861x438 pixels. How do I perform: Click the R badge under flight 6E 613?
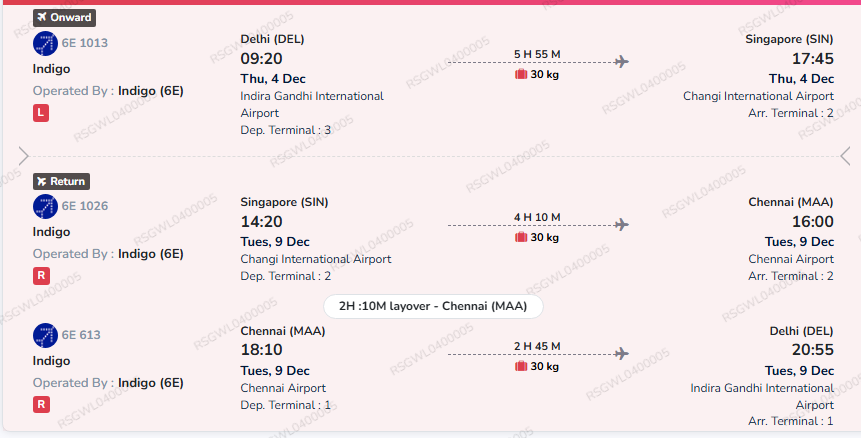click(41, 405)
